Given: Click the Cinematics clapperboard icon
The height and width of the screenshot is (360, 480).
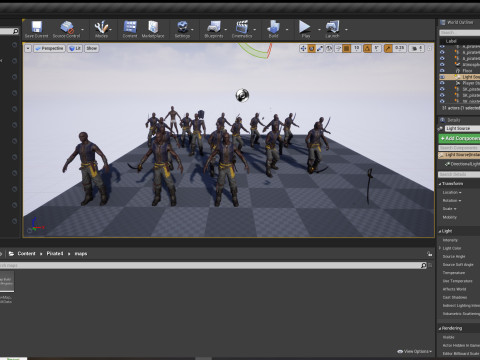Looking at the screenshot, I should tap(242, 29).
